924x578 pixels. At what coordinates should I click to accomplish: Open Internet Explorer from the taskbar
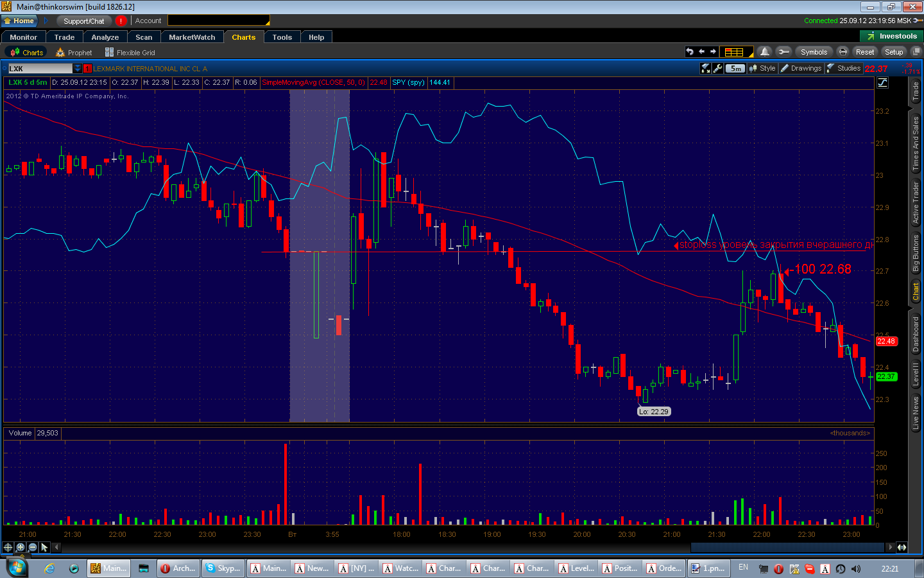pyautogui.click(x=49, y=568)
